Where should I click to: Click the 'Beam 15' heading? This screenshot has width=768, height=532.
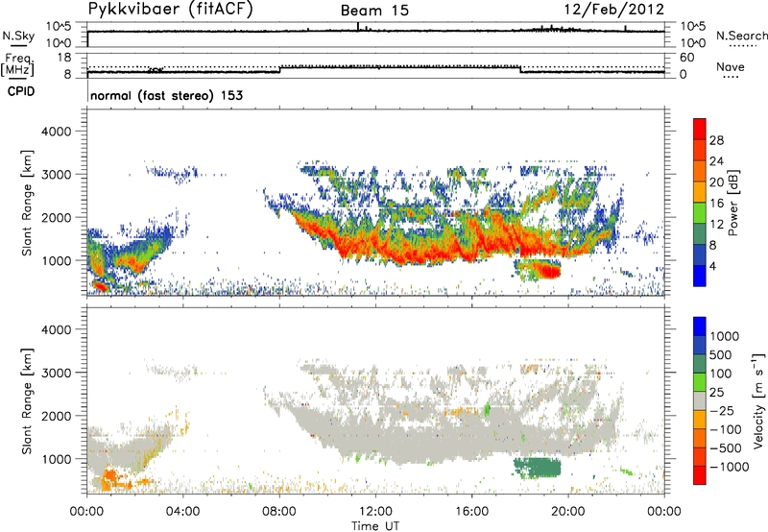[x=374, y=11]
